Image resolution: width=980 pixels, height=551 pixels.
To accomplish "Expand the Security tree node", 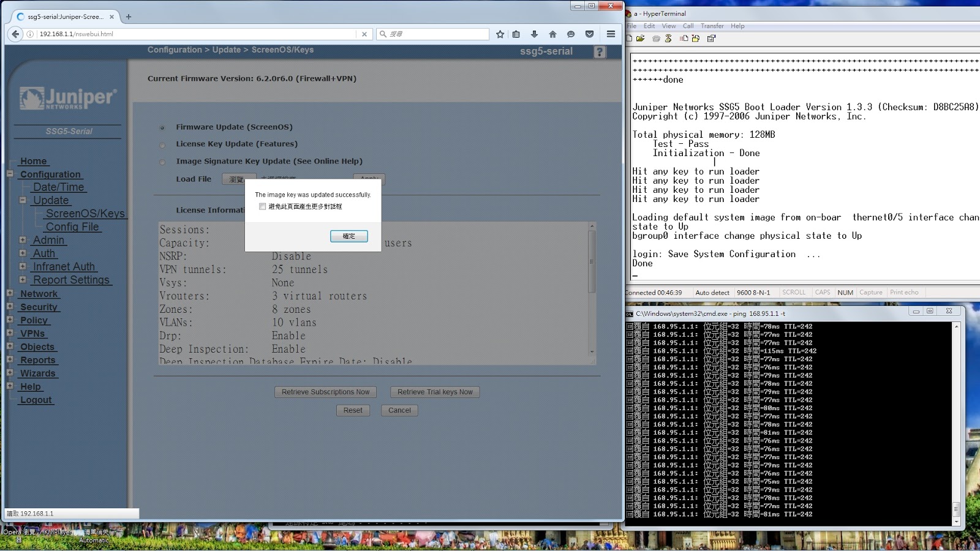I will (10, 306).
